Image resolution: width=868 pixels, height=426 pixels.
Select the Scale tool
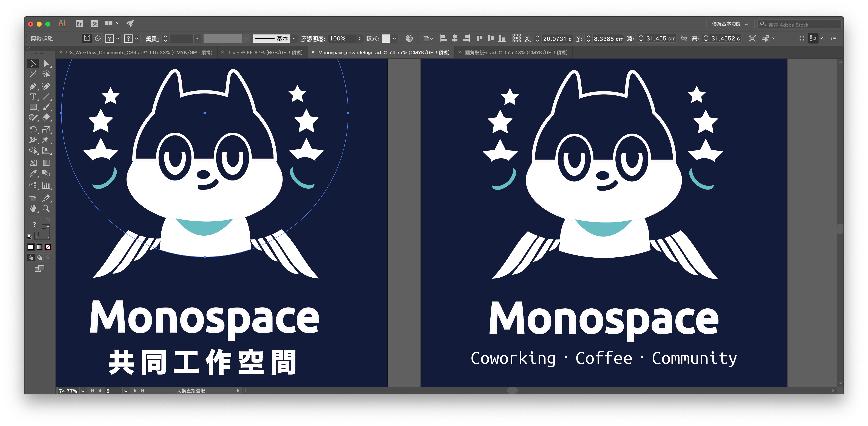point(46,129)
